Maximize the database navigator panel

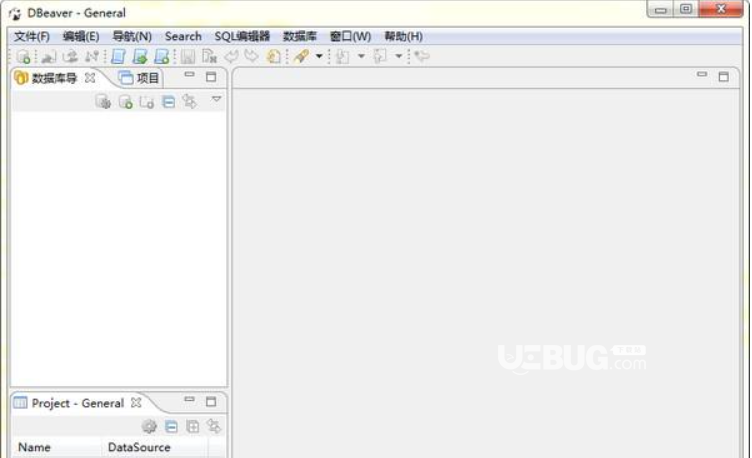click(211, 77)
